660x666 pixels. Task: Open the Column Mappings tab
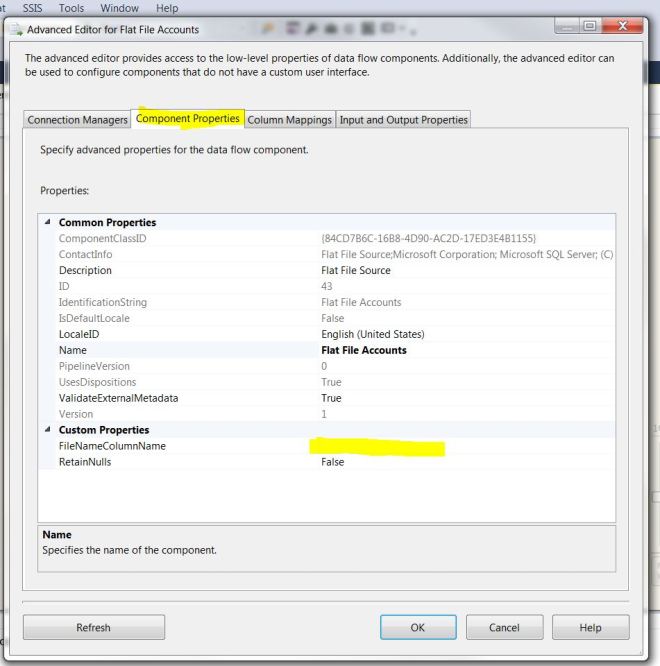coord(289,120)
